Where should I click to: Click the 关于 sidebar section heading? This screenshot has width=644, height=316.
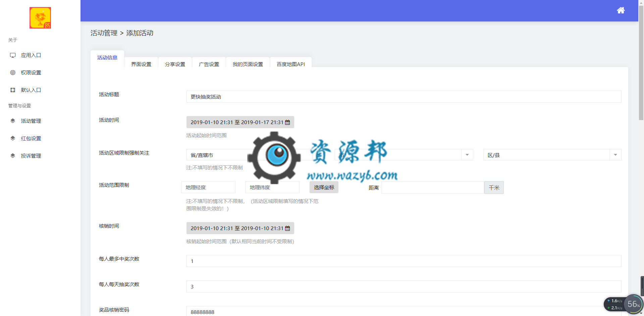(13, 40)
